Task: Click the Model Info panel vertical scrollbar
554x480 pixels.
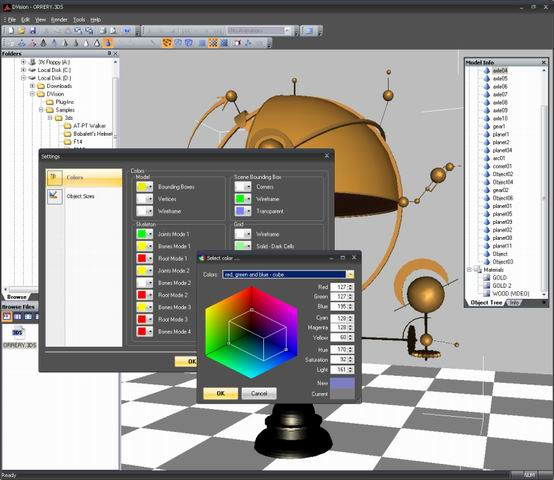Action: pos(544,182)
